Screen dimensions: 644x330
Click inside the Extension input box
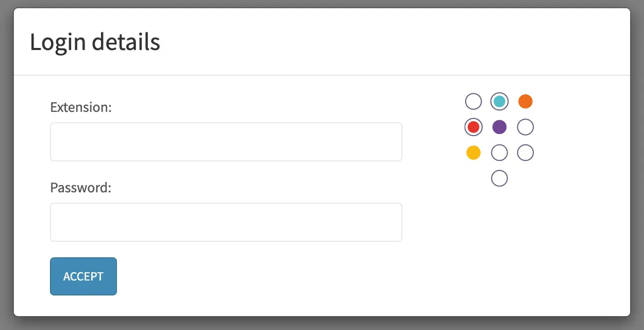point(226,141)
